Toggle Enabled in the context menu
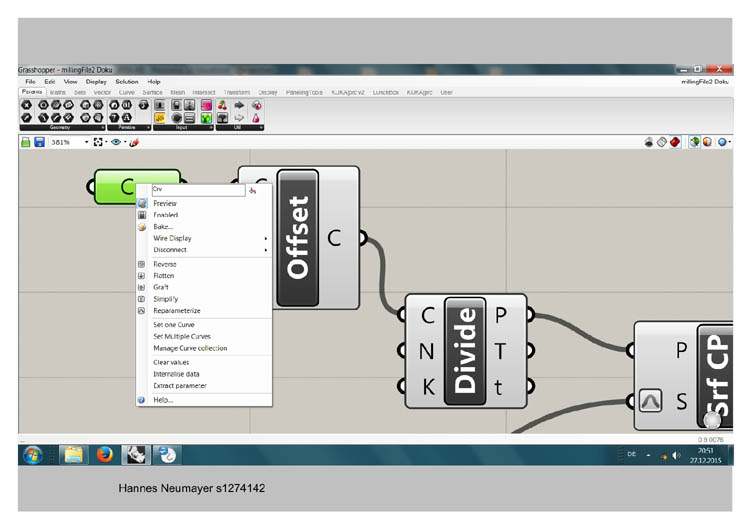This screenshot has width=750, height=529. point(204,215)
